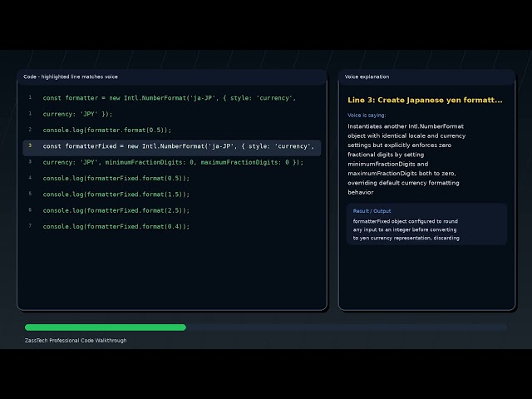
Task: Click code line "currency: 'JPY' });"
Action: click(77, 114)
